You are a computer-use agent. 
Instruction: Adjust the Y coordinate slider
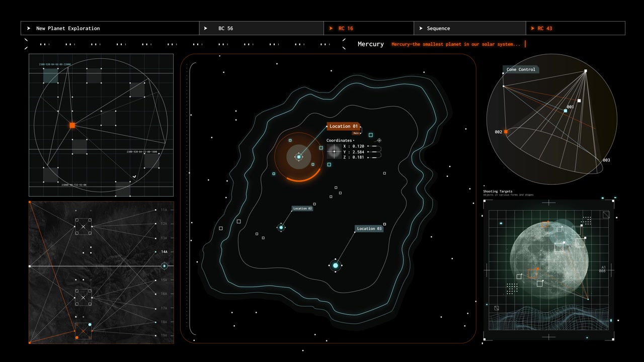374,152
